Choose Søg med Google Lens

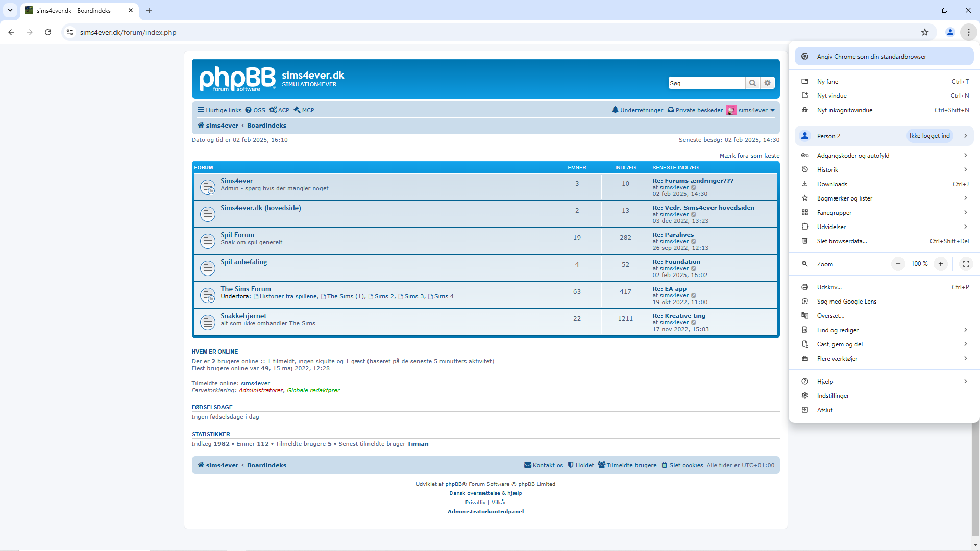coord(884,302)
